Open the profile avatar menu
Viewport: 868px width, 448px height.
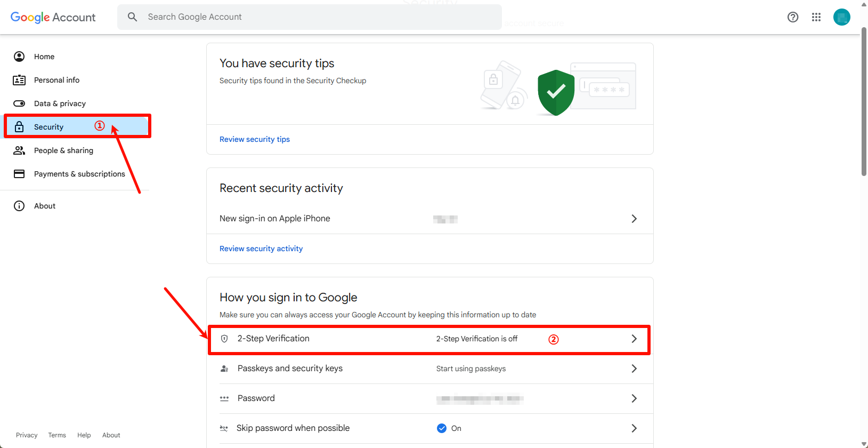[842, 17]
